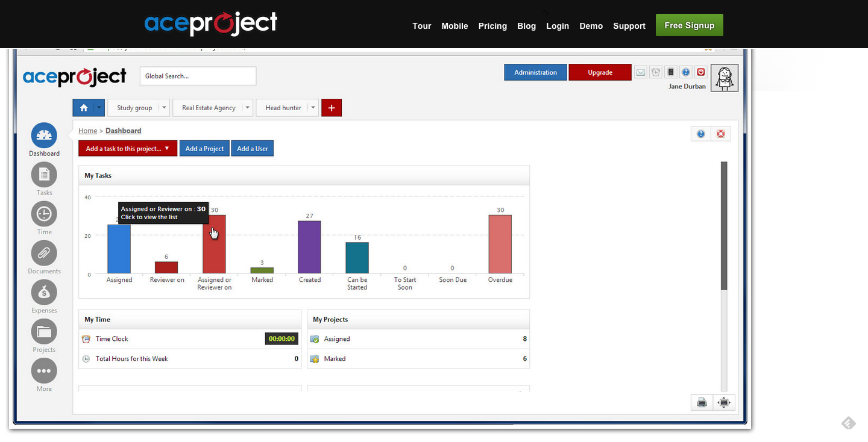Open Jane Durban's avatar picture
This screenshot has height=442, width=868.
point(725,78)
